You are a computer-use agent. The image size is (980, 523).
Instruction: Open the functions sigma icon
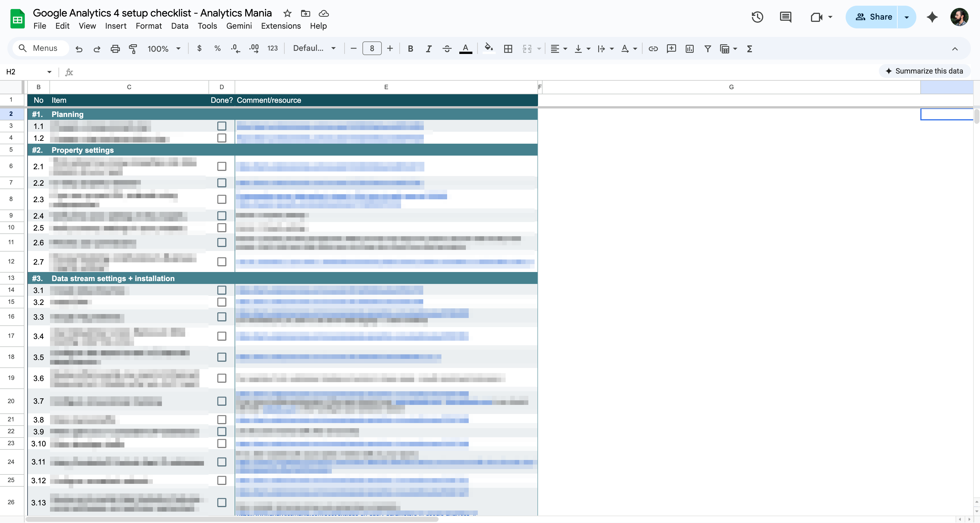(749, 49)
